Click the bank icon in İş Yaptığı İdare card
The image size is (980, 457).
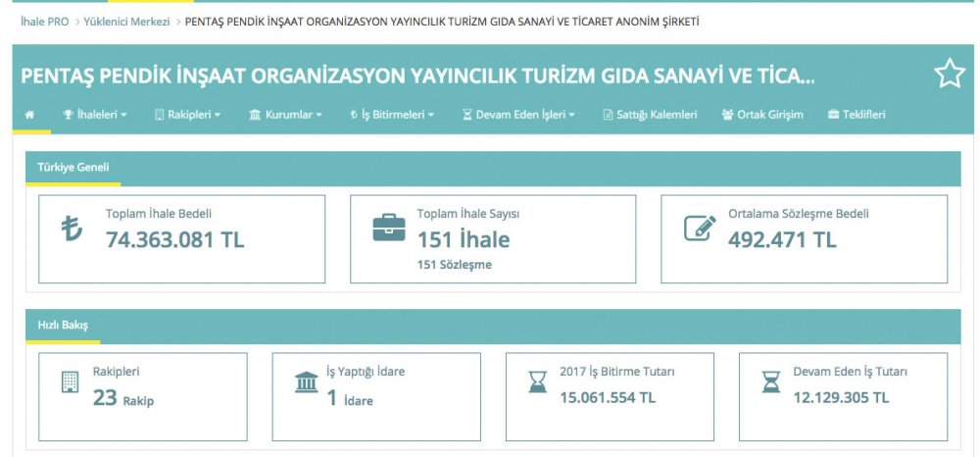306,381
